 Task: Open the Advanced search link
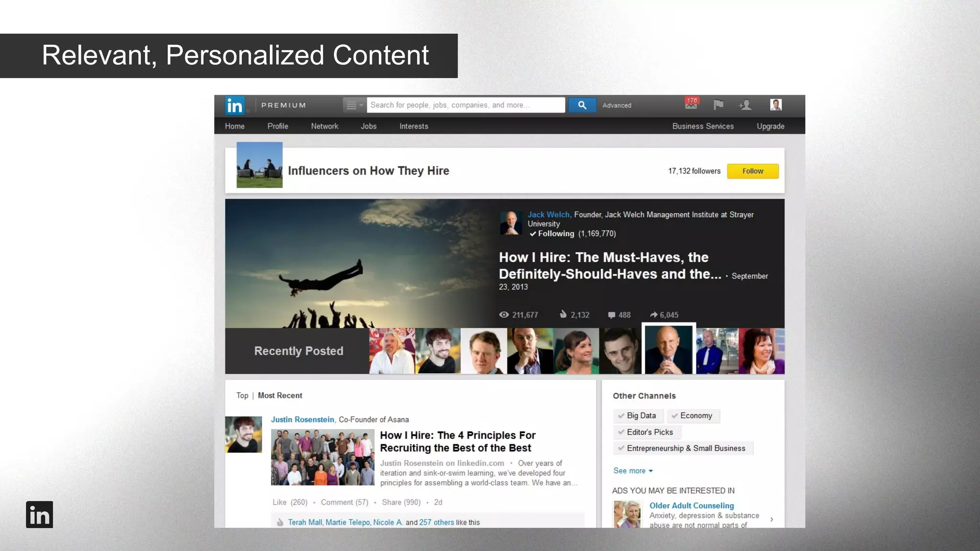pos(617,105)
